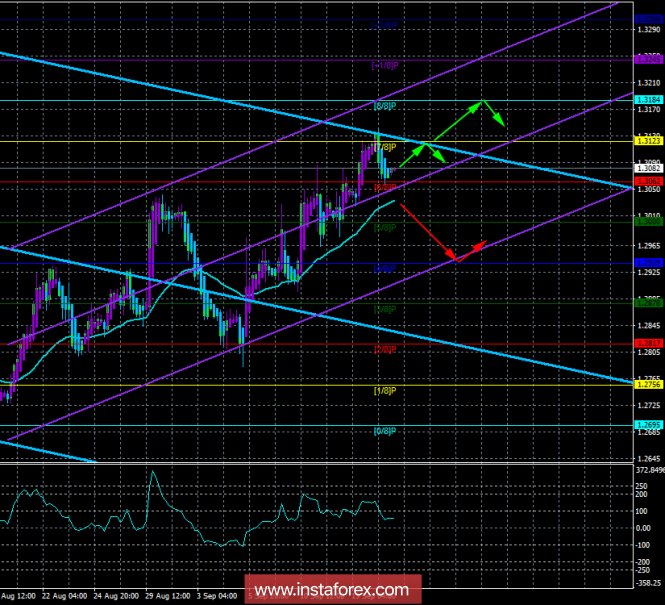
Task: Click the current price label 1.3082
Action: (x=648, y=168)
